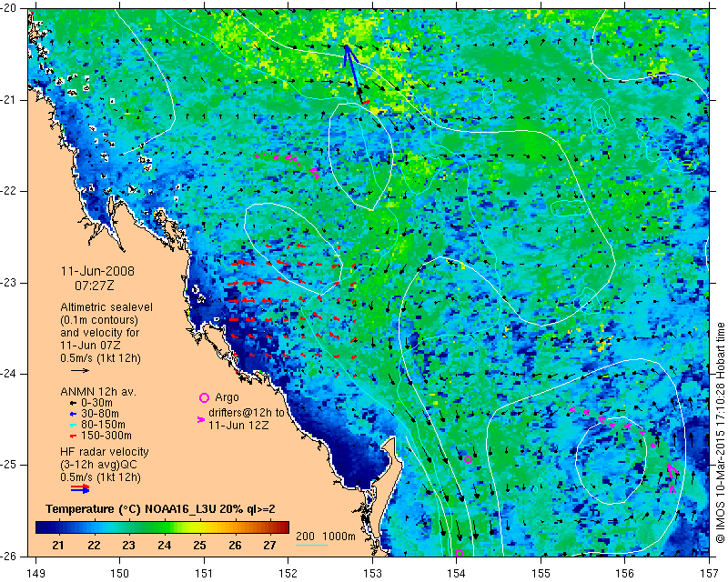Click the red-blue HF radar scale arrow
The image size is (728, 582).
click(80, 488)
